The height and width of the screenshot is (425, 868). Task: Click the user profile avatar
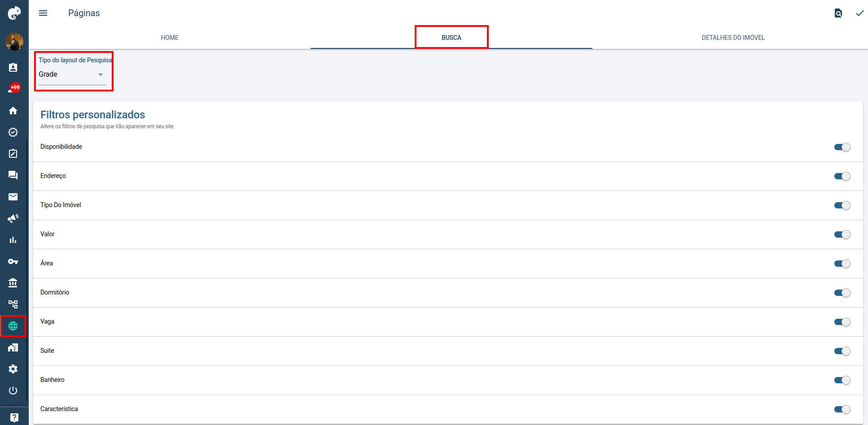coord(14,42)
